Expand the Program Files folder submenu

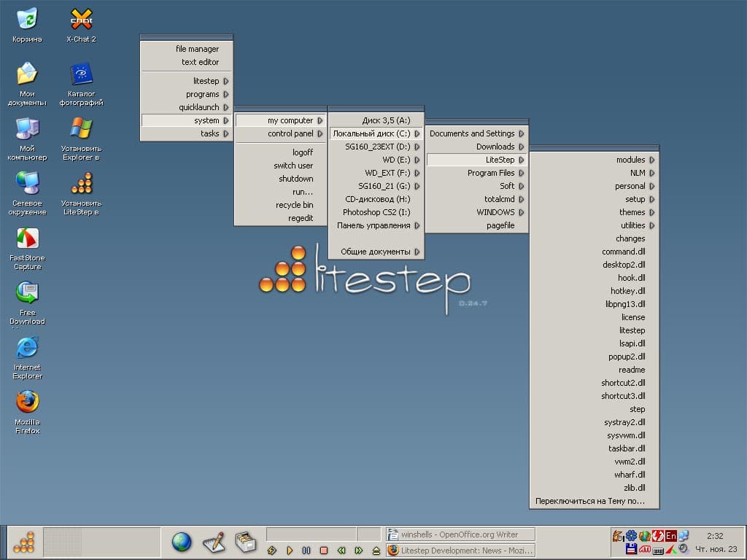pos(476,173)
